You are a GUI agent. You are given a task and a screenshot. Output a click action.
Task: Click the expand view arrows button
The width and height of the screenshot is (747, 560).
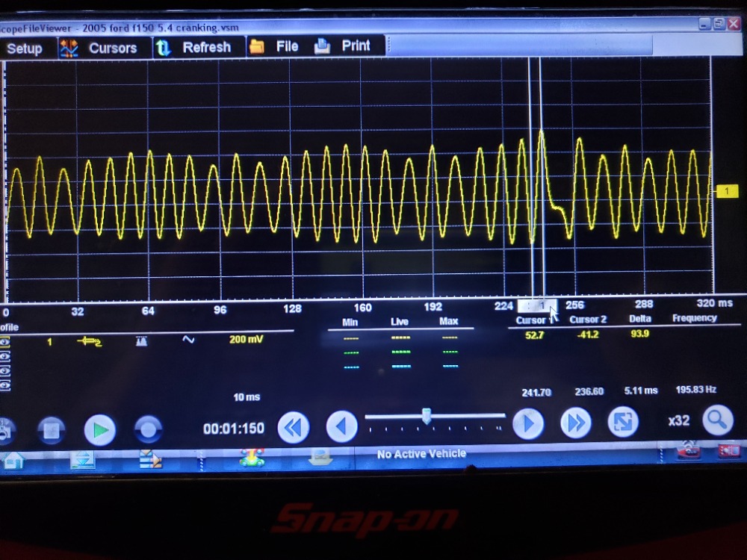point(623,422)
